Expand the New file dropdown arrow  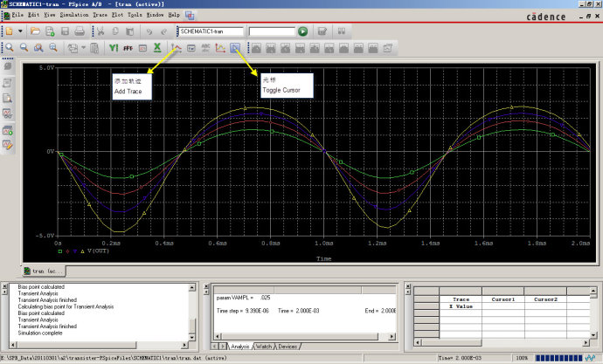[x=21, y=31]
